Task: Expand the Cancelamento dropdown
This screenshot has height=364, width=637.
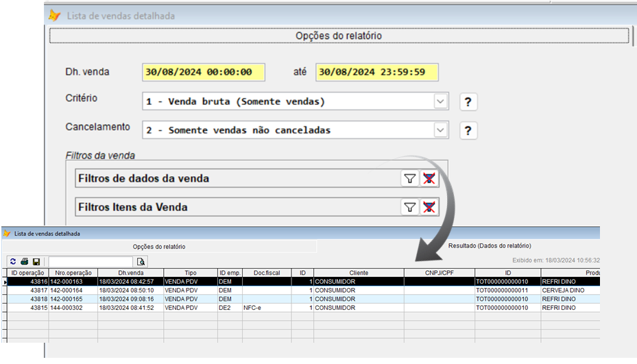Action: pos(440,130)
